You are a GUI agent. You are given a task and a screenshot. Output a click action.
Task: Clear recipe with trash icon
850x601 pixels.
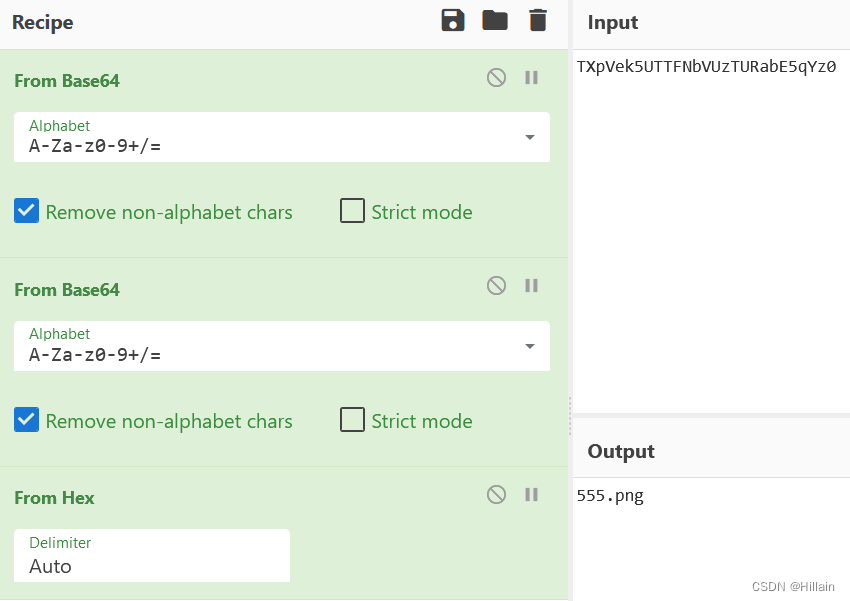click(538, 21)
